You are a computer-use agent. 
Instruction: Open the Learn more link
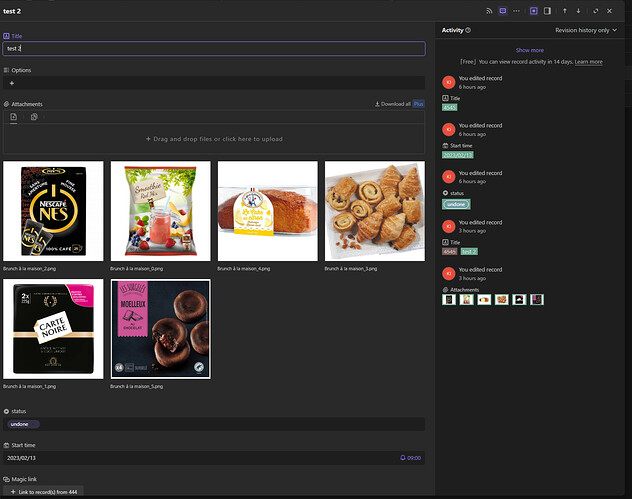(x=588, y=62)
